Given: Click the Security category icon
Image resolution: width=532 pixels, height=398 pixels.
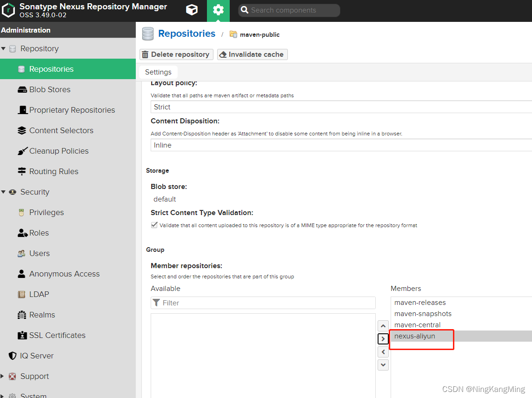Looking at the screenshot, I should pos(13,192).
